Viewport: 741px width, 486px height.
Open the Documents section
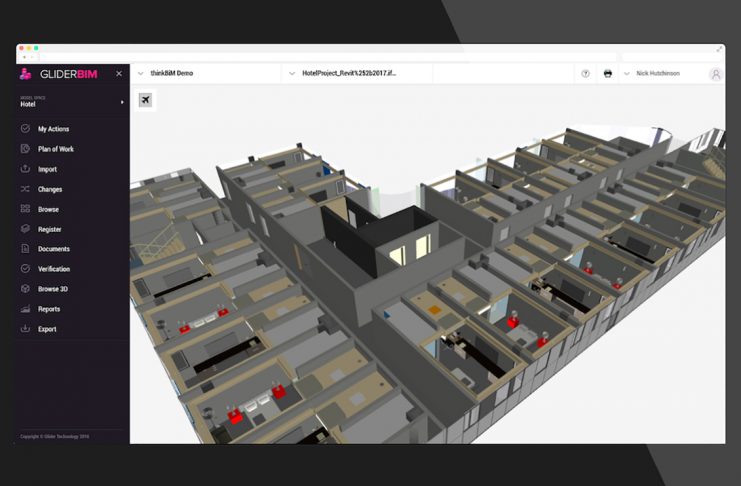[53, 249]
